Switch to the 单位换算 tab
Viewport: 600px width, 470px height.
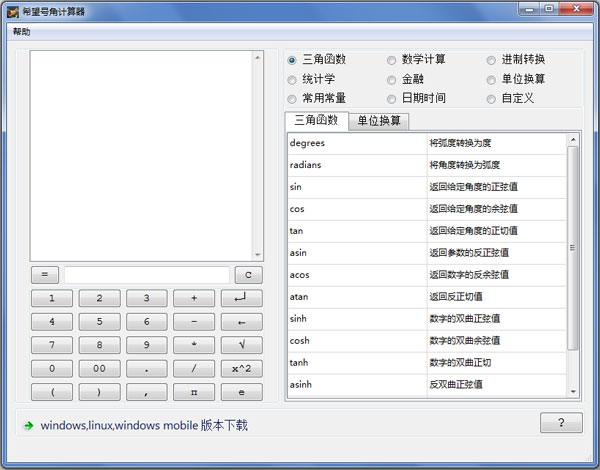click(379, 121)
